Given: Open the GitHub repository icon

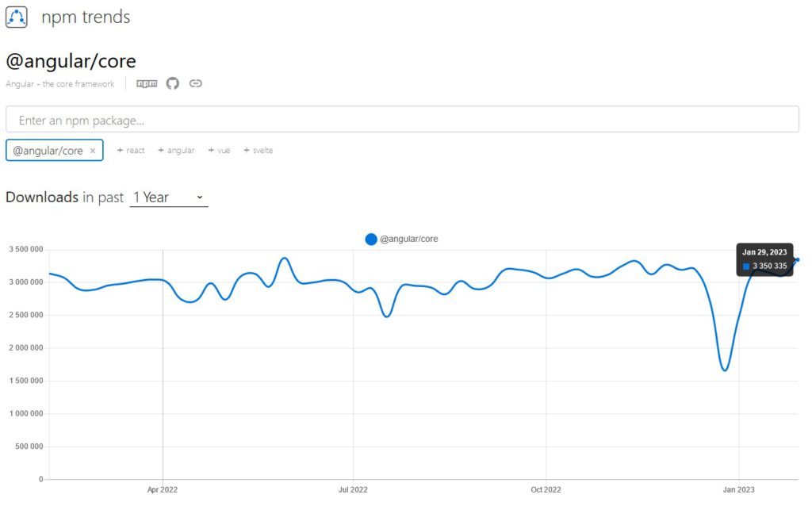Looking at the screenshot, I should click(172, 82).
